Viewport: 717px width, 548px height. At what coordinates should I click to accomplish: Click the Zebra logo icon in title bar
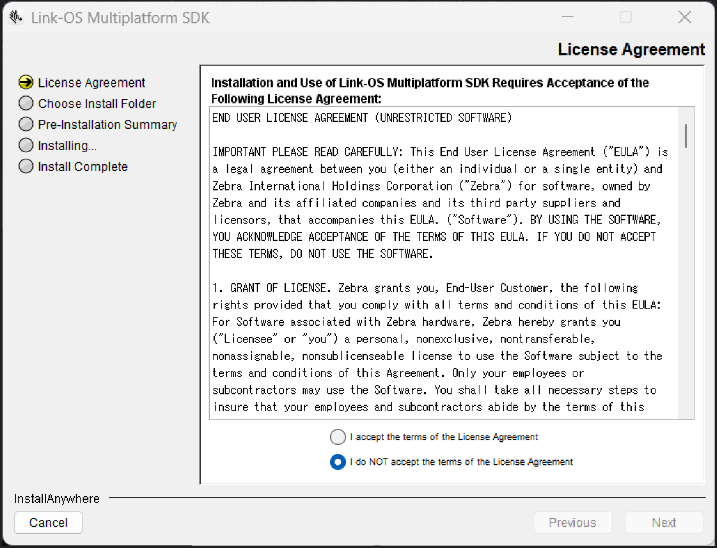[16, 17]
